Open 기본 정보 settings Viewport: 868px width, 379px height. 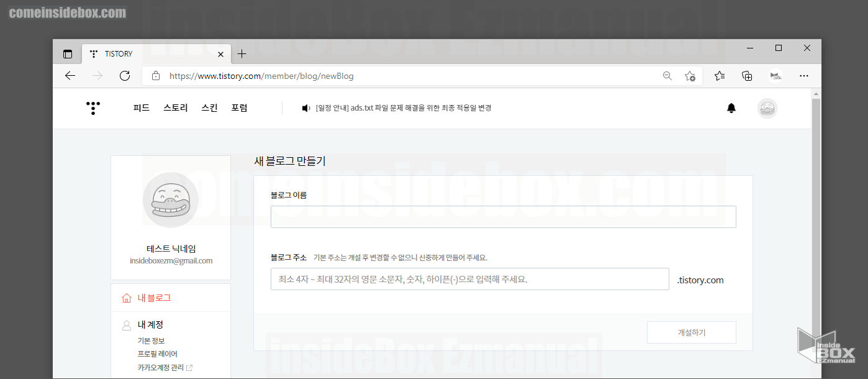pos(151,340)
